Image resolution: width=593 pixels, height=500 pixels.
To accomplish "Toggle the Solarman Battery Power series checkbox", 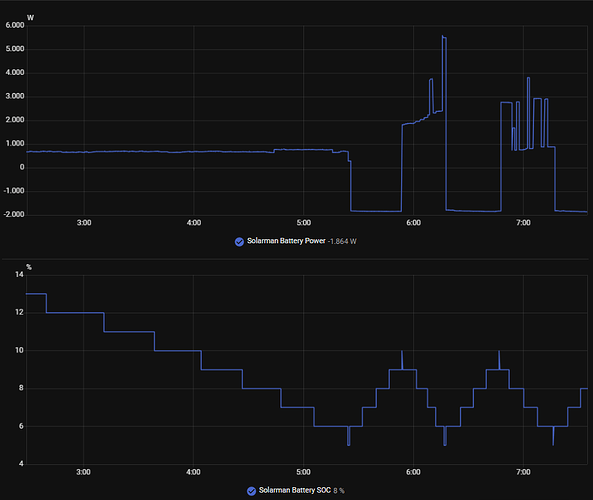I will pyautogui.click(x=239, y=242).
